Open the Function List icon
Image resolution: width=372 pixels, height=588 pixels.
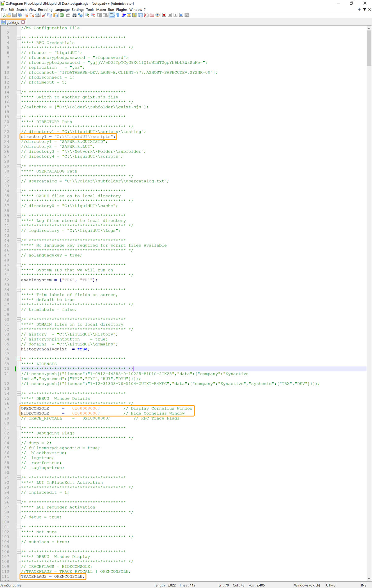146,15
